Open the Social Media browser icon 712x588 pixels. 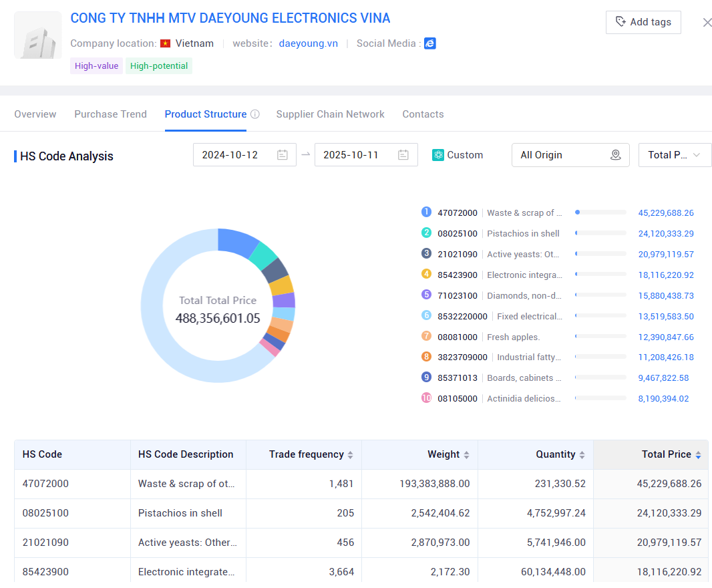coord(430,43)
